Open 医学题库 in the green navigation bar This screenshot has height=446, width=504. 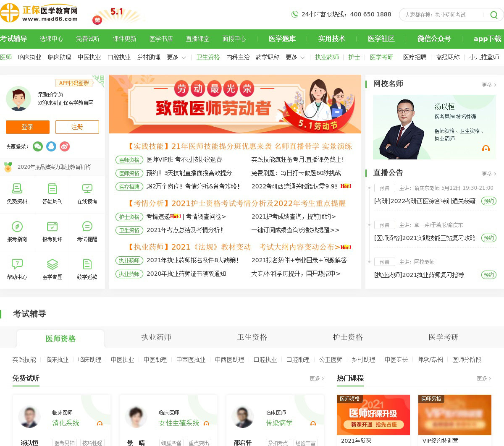(x=282, y=39)
